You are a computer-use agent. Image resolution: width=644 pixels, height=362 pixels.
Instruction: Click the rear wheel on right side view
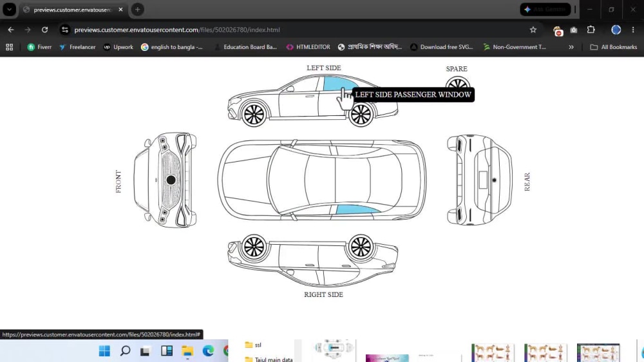click(x=361, y=247)
